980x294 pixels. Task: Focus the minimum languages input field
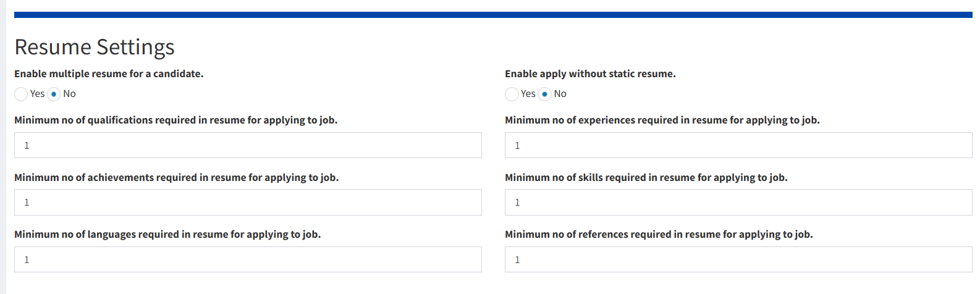tap(248, 259)
